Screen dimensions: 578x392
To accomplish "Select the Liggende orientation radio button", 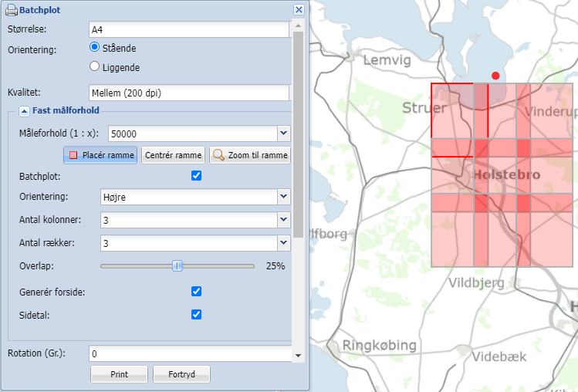I will 95,67.
